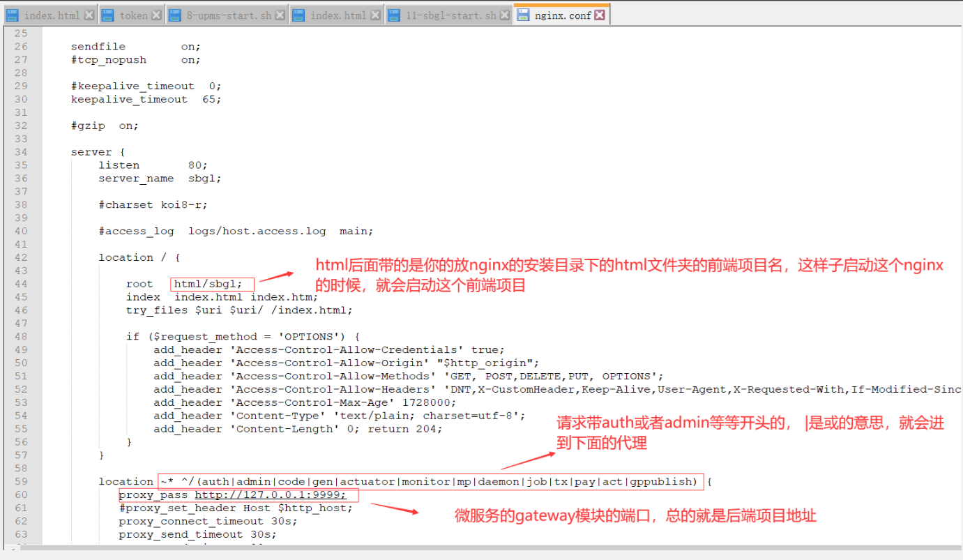This screenshot has width=963, height=560.
Task: Click the 'Access-Control-Allow-Origin' header line
Action: pyautogui.click(x=347, y=363)
